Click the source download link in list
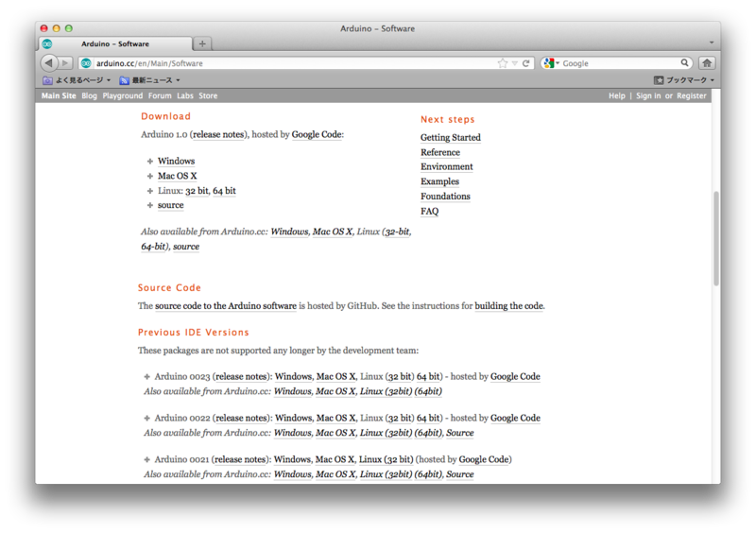The height and width of the screenshot is (533, 756). point(171,205)
